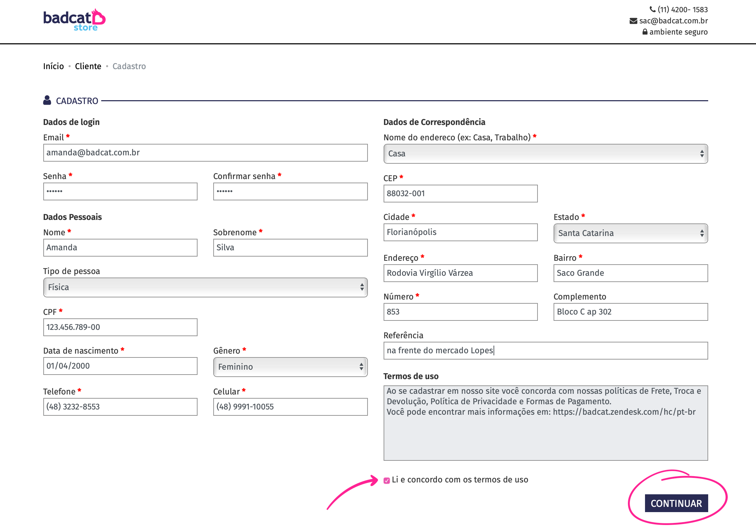Screen dimensions: 756x532
Task: Click the padlock icon beside ambiente seguro
Action: (x=645, y=32)
